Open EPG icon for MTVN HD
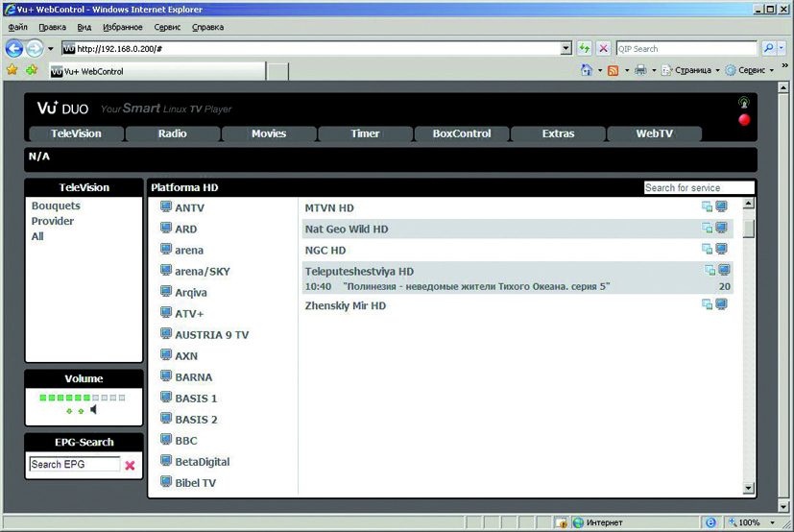This screenshot has width=794, height=532. 707,206
